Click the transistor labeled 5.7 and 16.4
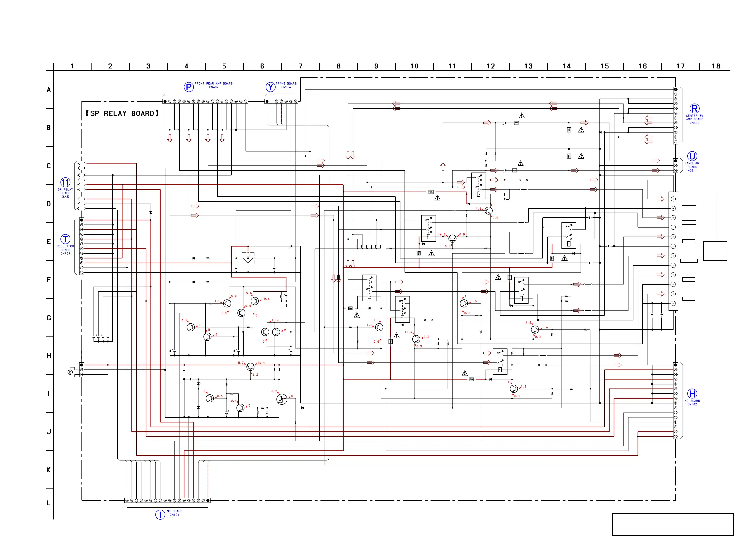The image size is (745, 560). [250, 367]
